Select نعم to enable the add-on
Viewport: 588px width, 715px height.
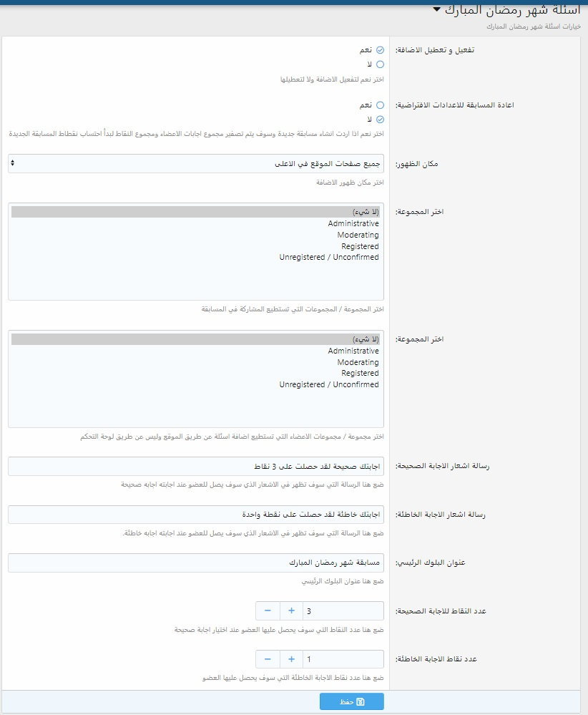pos(380,51)
